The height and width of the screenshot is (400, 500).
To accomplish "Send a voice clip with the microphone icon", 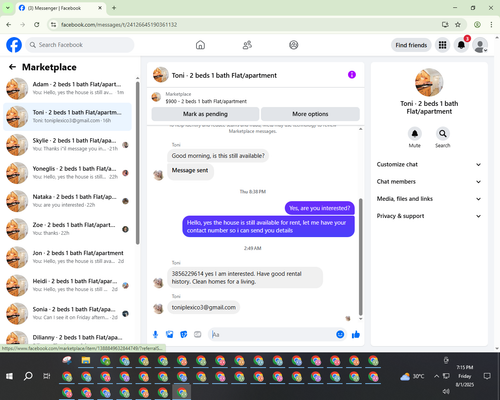I will point(155,334).
